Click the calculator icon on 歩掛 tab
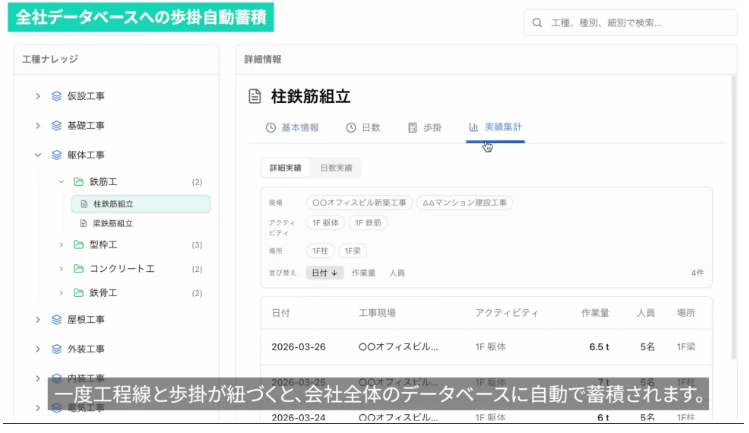 coord(413,128)
